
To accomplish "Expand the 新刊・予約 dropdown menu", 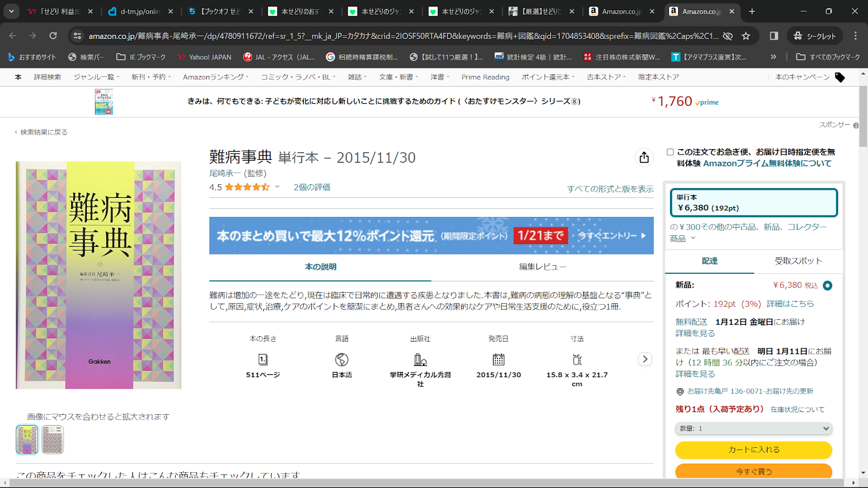I will [x=151, y=77].
